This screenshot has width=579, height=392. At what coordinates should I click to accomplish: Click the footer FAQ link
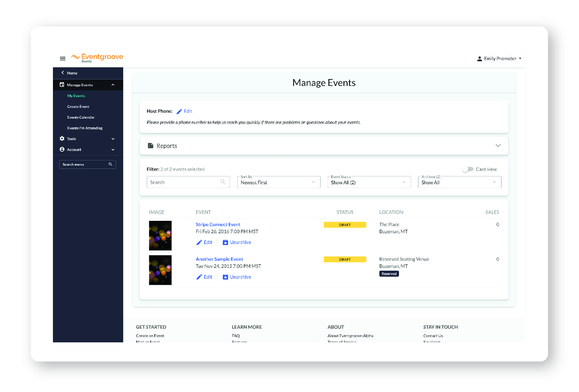(236, 336)
